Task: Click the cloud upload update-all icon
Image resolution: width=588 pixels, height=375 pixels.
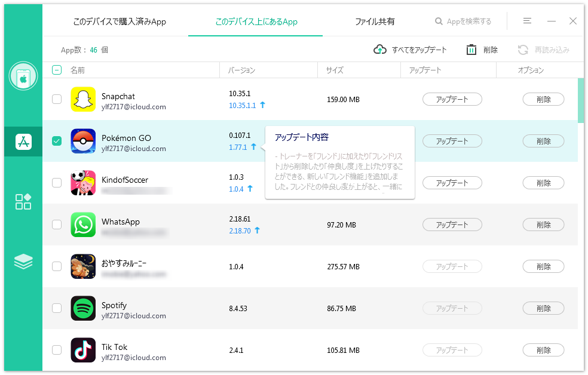Action: coord(380,50)
